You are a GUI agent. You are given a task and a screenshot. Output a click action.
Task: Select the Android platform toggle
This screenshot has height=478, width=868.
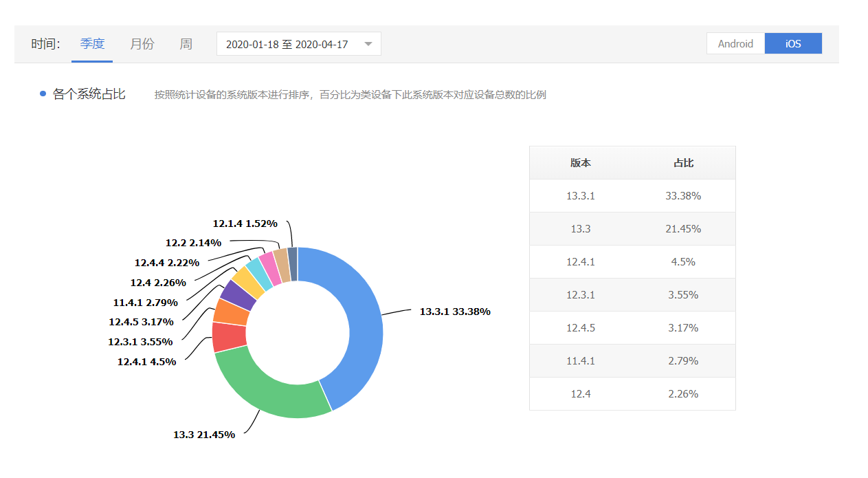click(x=735, y=43)
